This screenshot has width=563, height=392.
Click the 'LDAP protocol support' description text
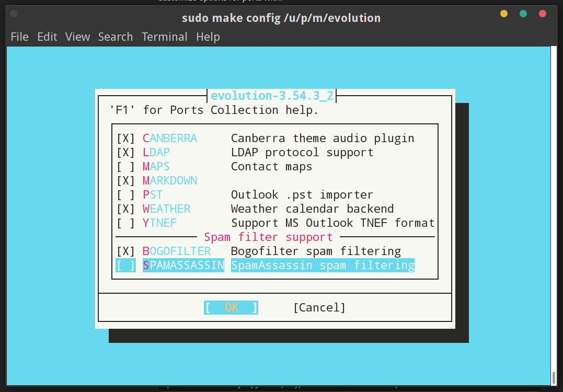tap(302, 152)
